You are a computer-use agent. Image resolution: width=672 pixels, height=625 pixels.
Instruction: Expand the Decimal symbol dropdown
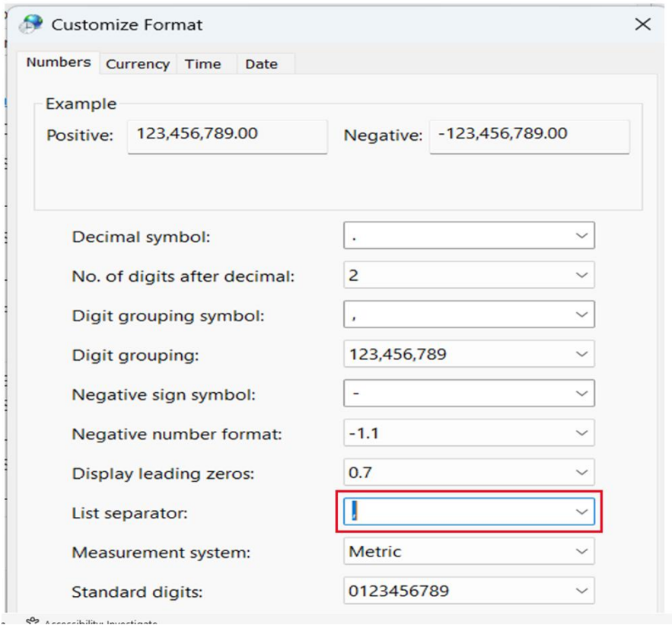(x=582, y=236)
